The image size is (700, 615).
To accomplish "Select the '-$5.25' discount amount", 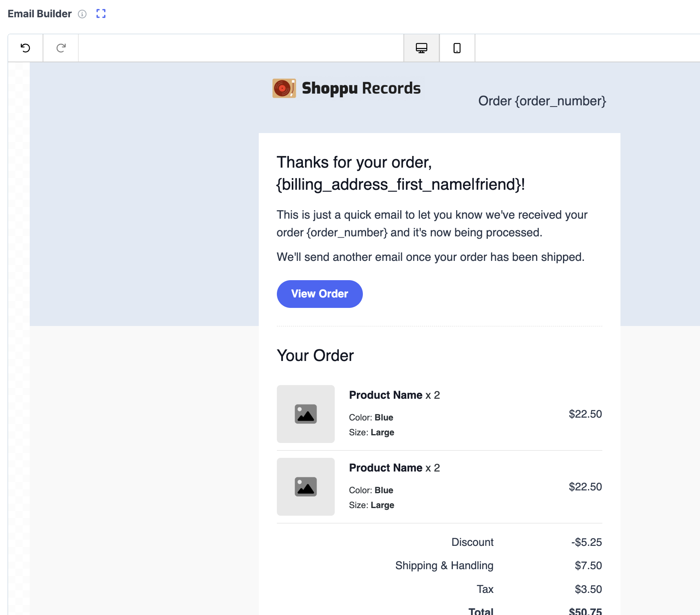I will (x=587, y=542).
